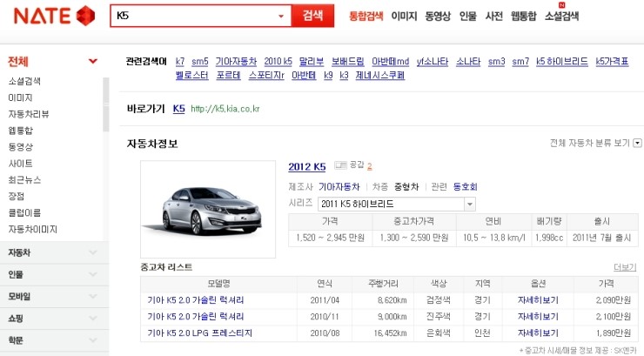This screenshot has height=356, width=644.
Task: Click related search term k5가격표
Action: 612,62
